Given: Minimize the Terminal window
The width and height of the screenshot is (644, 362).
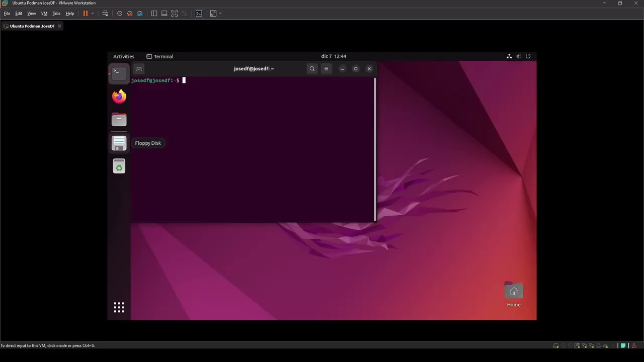Looking at the screenshot, I should click(343, 69).
